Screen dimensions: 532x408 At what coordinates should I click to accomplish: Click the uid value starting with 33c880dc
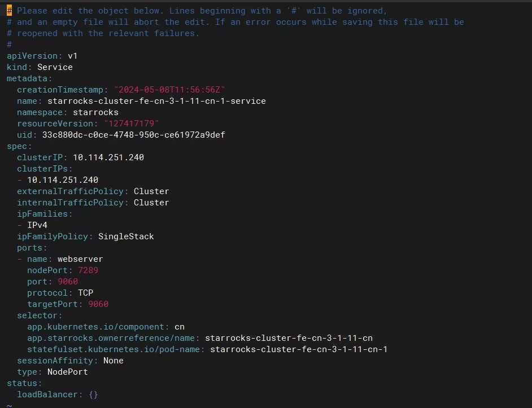pos(134,135)
